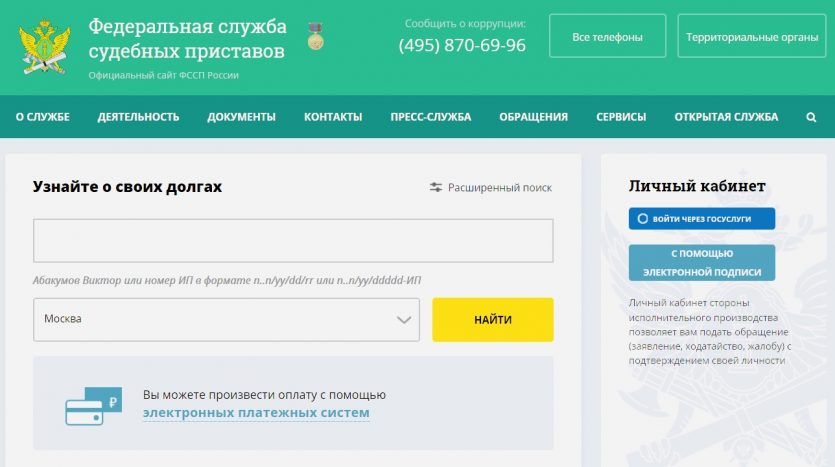Choose С помощью электронной подписи login
Viewport: 835px width, 467px height.
click(x=702, y=263)
